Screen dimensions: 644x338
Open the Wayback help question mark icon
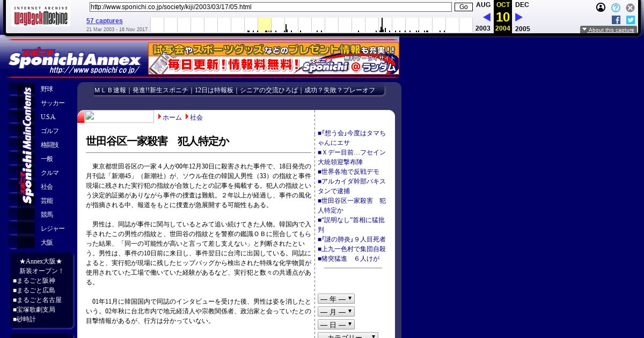tap(616, 8)
